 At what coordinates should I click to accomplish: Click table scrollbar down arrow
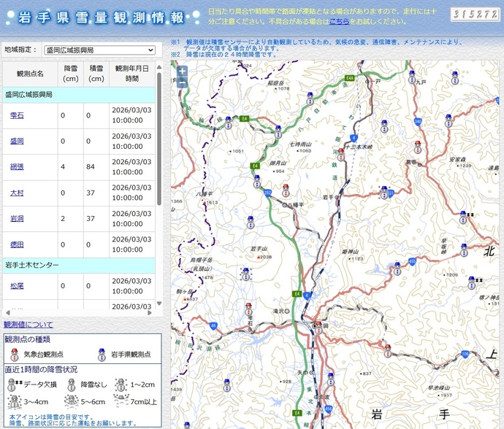point(159,304)
